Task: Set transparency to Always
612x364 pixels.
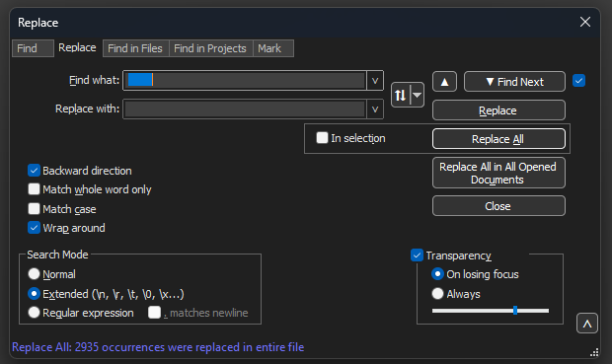Action: pos(437,293)
